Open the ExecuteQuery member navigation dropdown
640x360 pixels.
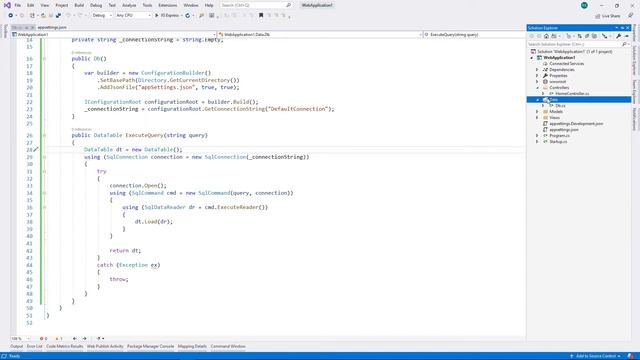(474, 35)
